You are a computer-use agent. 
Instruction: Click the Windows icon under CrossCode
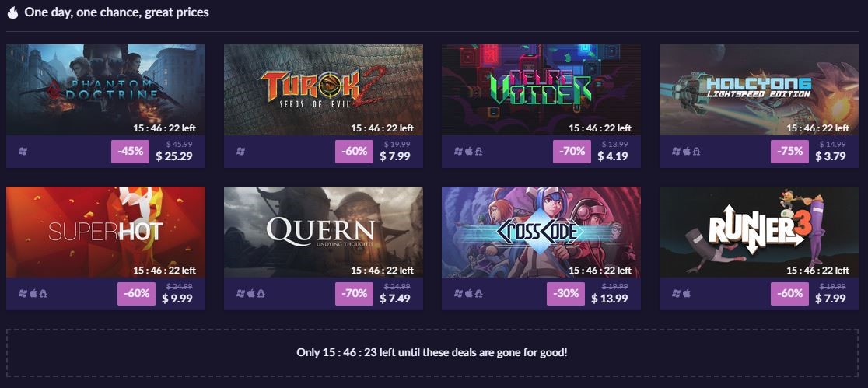tap(458, 293)
